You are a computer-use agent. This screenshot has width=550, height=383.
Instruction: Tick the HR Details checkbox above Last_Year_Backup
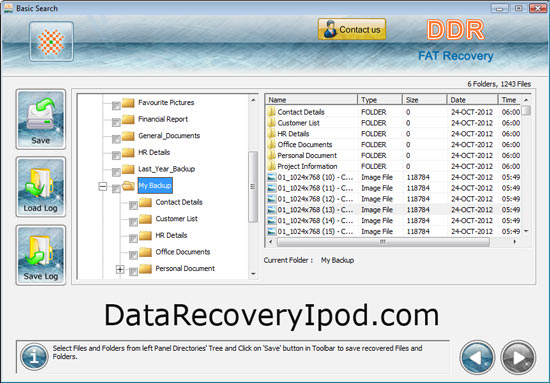click(x=116, y=155)
